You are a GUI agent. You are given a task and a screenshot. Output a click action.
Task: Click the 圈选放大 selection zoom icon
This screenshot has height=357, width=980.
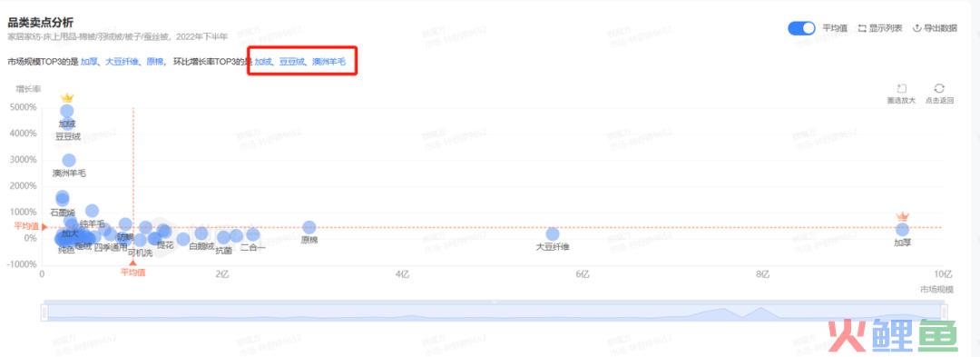coord(901,89)
